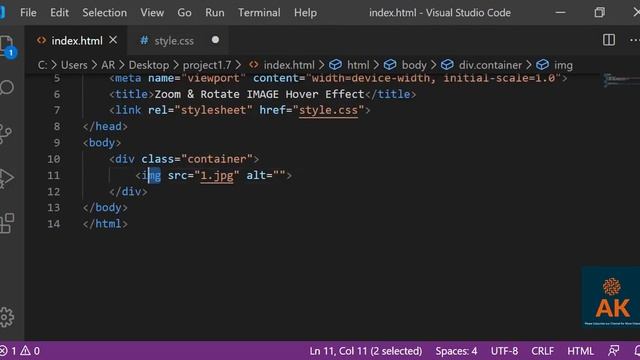Open the Selection menu
Screen dimensions: 640x360
click(104, 13)
